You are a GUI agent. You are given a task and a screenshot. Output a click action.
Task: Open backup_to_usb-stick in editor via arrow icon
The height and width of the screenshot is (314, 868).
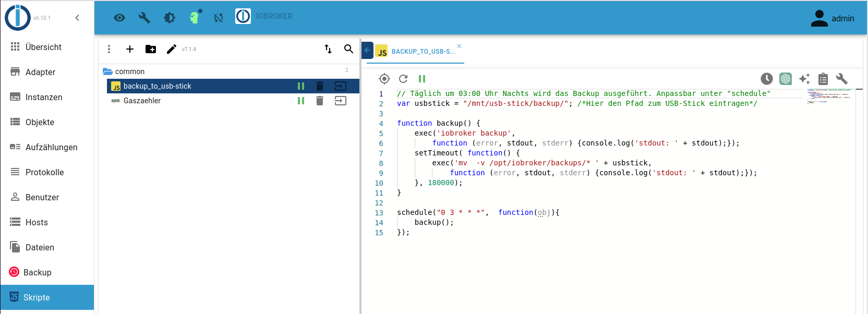pyautogui.click(x=341, y=86)
